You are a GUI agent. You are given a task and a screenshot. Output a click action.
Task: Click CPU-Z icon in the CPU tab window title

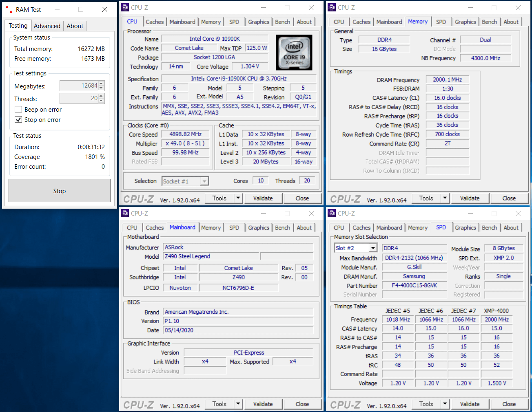click(x=125, y=7)
